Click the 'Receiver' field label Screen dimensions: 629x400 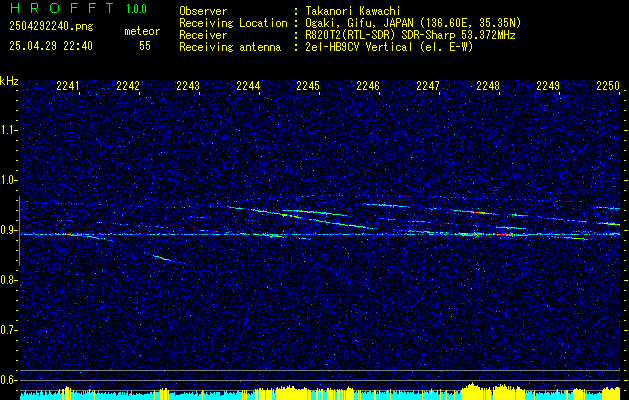coord(203,35)
